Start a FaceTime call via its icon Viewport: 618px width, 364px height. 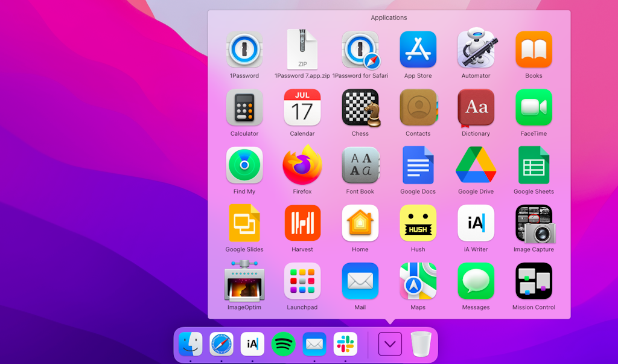click(x=534, y=109)
